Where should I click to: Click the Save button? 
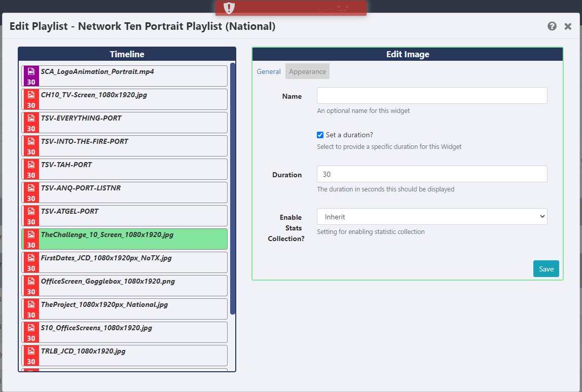[x=546, y=269]
